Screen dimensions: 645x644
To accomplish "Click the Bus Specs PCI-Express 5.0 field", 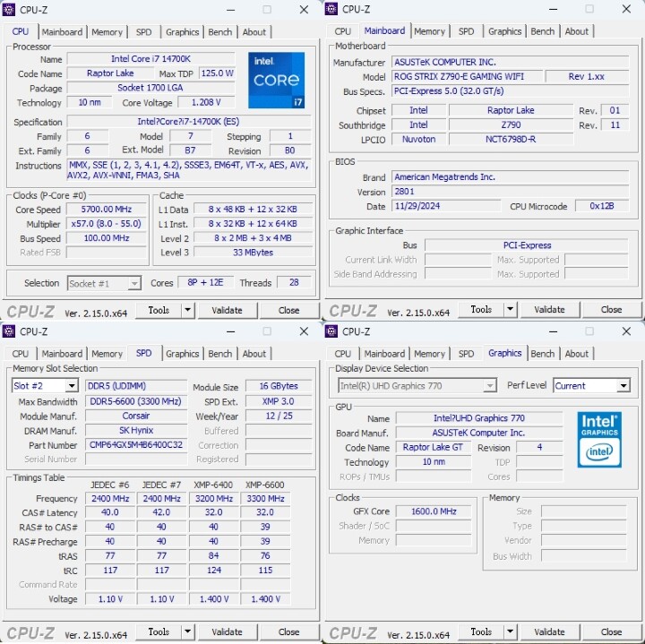I will 510,90.
